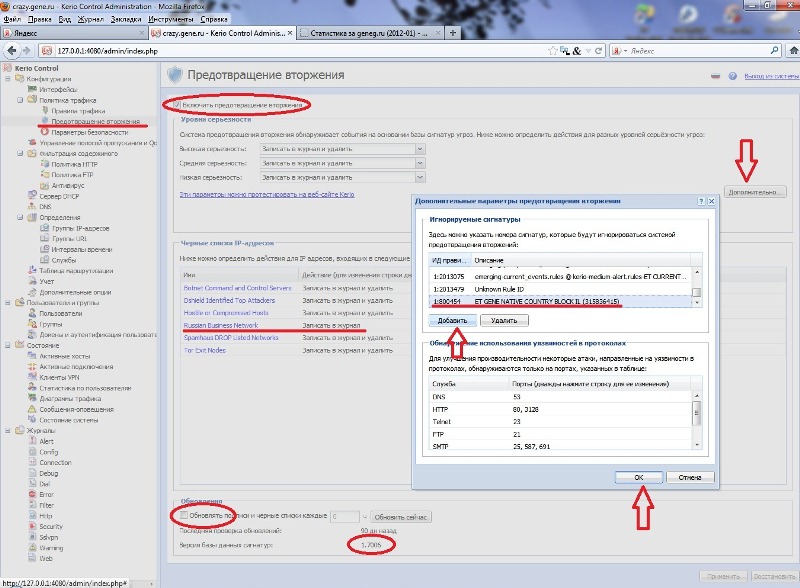The height and width of the screenshot is (588, 800).
Task: Toggle Обновлять списки checkbox
Action: (184, 516)
